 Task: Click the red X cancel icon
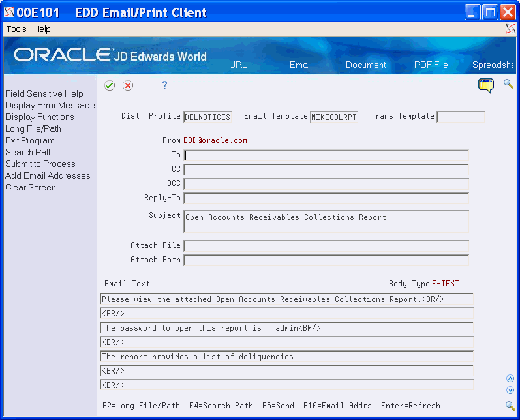[128, 85]
